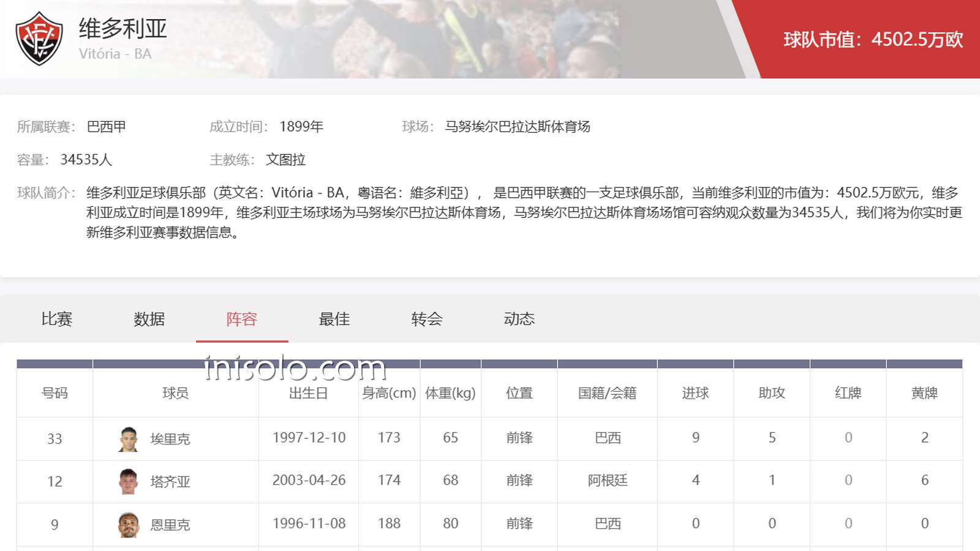Click stadium name 马努埃尔巴拉达斯体育场
Image resolution: width=980 pixels, height=551 pixels.
click(518, 127)
